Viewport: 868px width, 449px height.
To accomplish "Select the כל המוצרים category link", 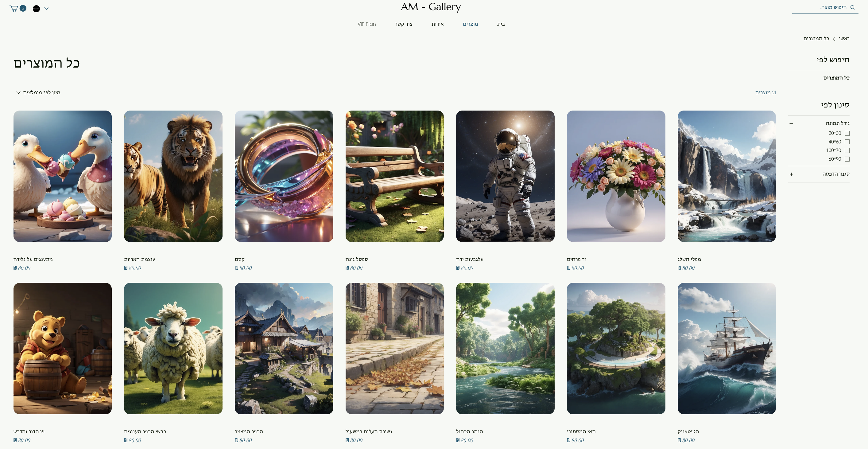I will click(836, 77).
